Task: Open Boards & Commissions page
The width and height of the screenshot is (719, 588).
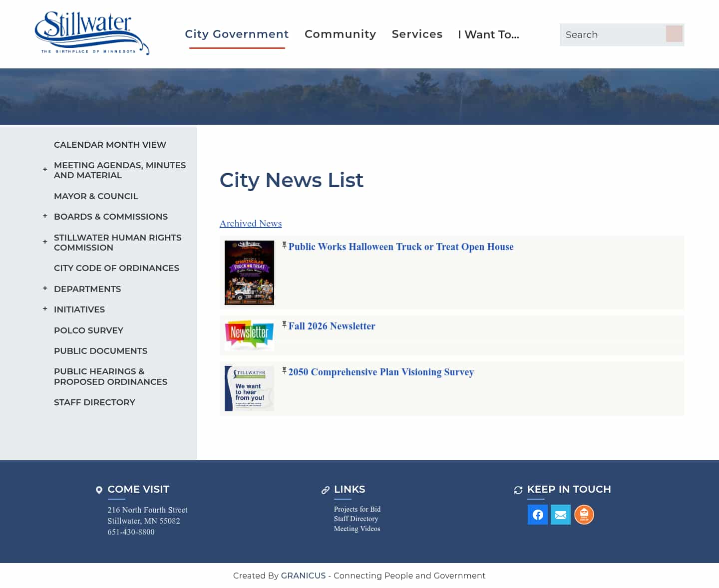Action: point(111,217)
